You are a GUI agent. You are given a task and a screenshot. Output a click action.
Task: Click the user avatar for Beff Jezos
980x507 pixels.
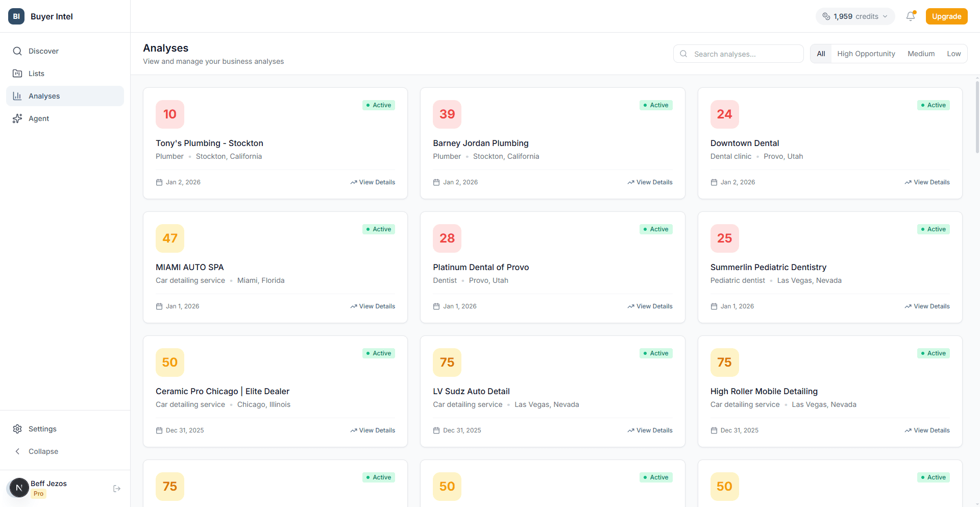(x=19, y=488)
